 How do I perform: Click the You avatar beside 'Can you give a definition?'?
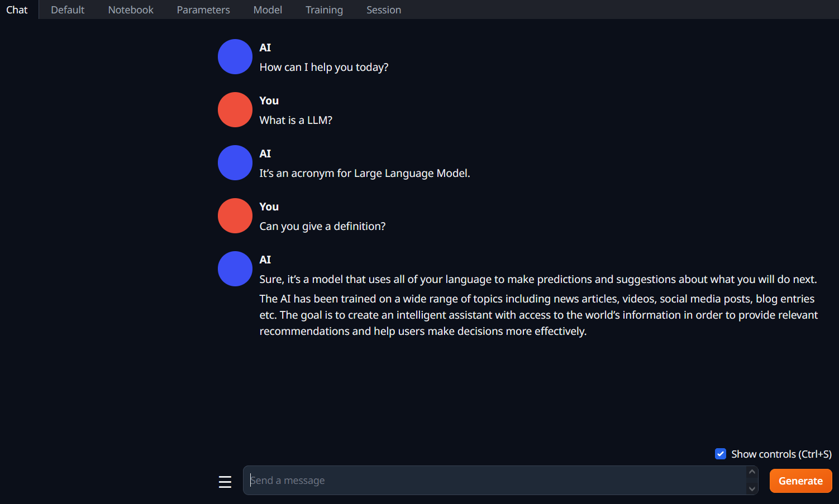(x=235, y=215)
